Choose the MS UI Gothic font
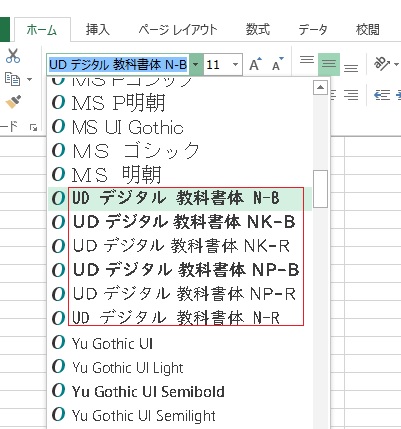Viewport: 401px width, 429px height. (180, 127)
